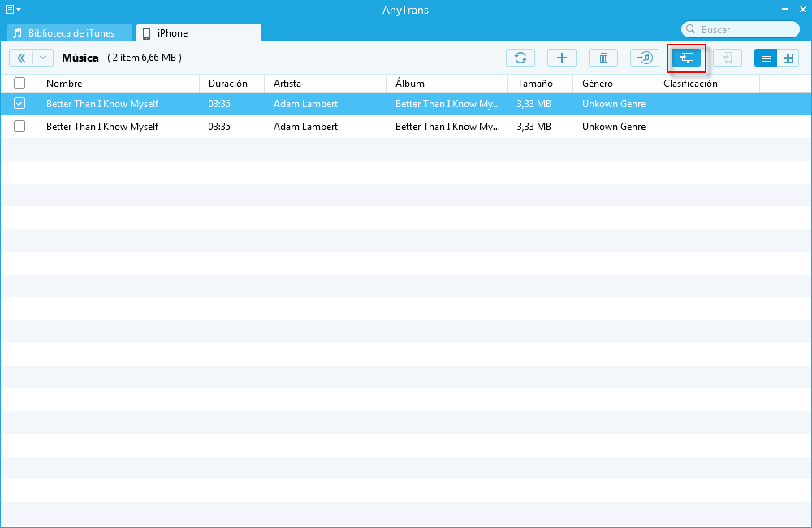Click 'Adam Lambert' in the second row
812x528 pixels.
[x=305, y=127]
